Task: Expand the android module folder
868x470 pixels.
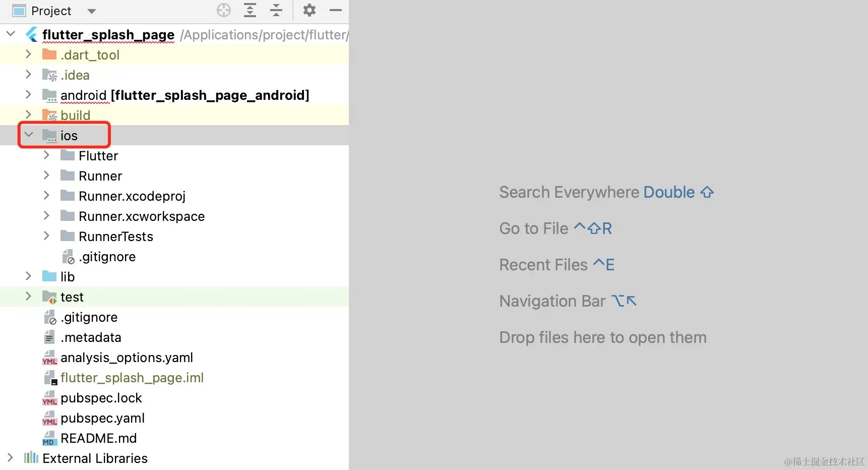Action: tap(29, 95)
